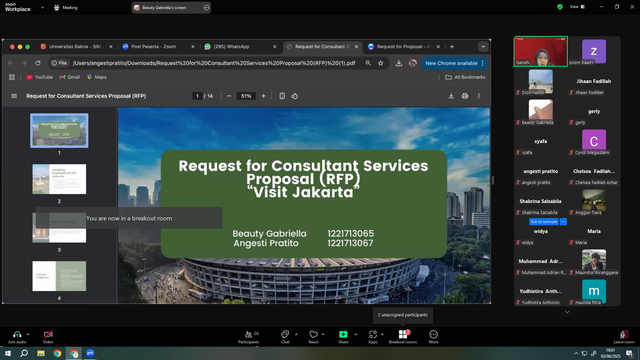Click the green encryption shield icon
Image resolution: width=640 pixels, height=360 pixels.
(x=560, y=7)
